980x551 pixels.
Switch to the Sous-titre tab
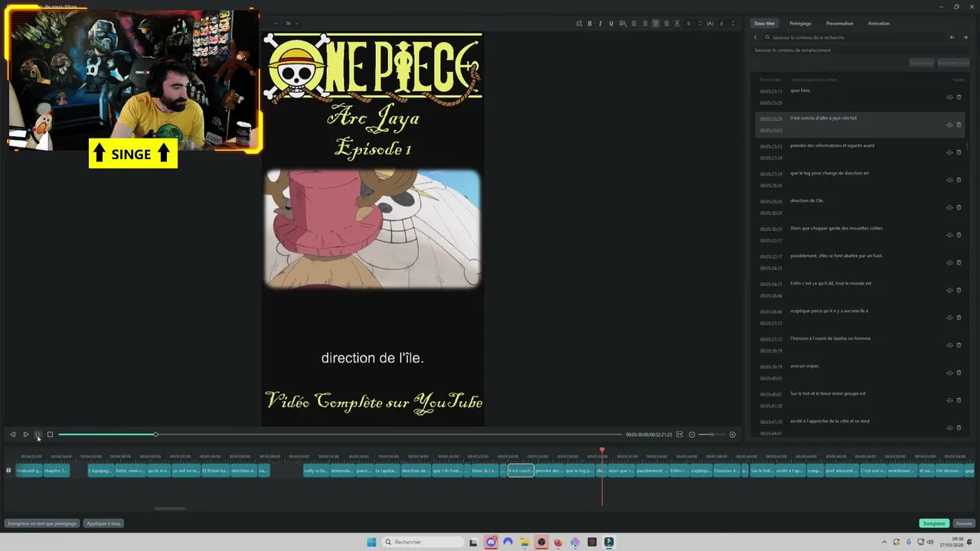[x=764, y=24]
